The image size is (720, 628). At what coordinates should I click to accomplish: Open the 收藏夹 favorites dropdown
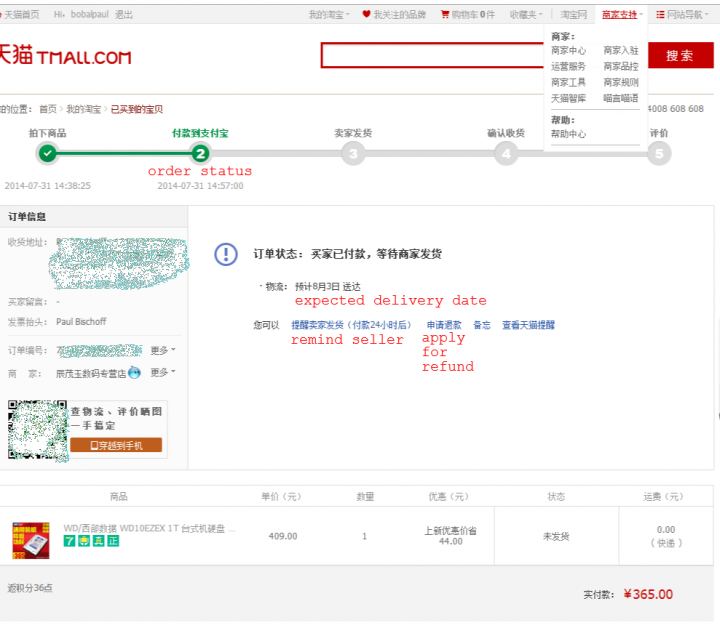[x=526, y=15]
